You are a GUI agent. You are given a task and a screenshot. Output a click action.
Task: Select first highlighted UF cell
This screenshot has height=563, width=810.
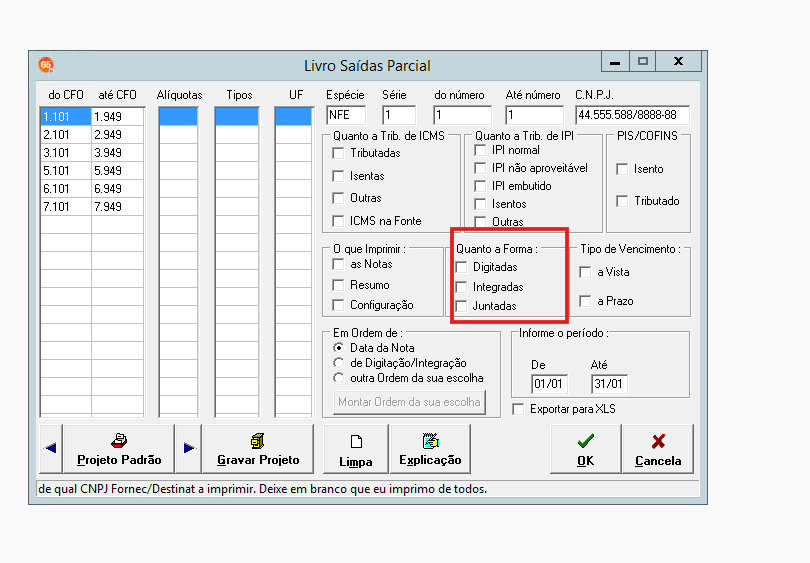293,117
